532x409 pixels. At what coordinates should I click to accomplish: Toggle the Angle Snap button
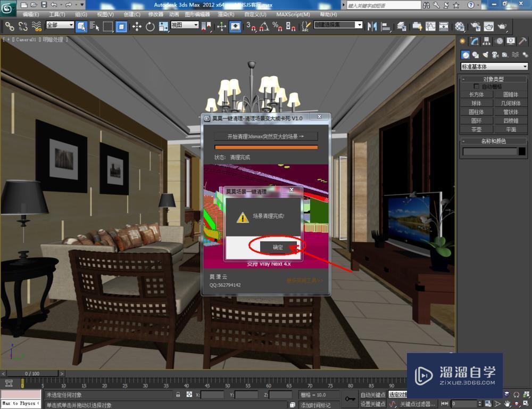click(264, 26)
